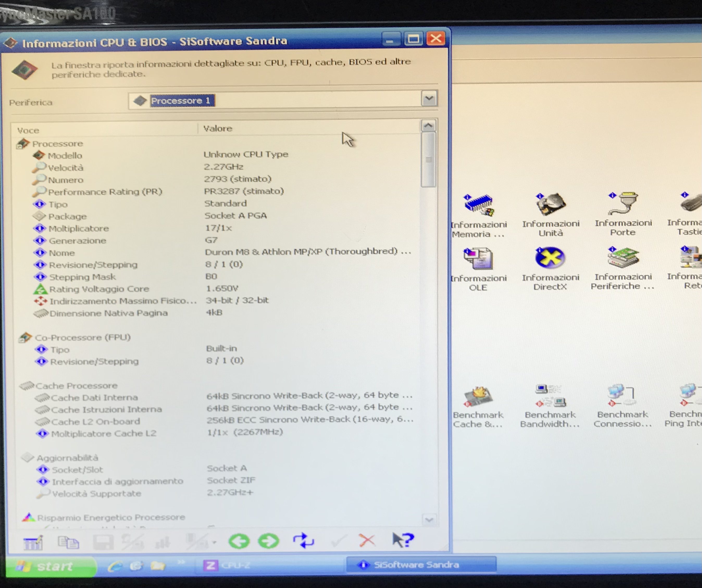Click the copy to clipboard icon
This screenshot has height=588, width=702.
pyautogui.click(x=68, y=542)
